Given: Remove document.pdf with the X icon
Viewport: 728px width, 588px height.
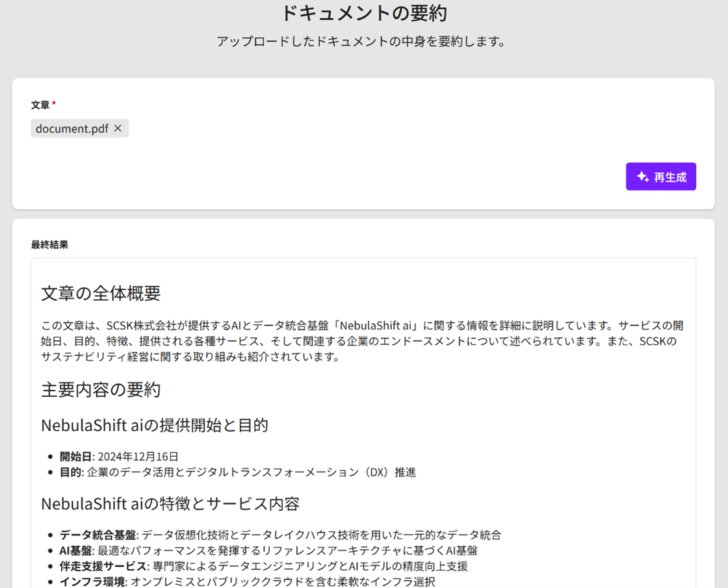Looking at the screenshot, I should coord(118,128).
